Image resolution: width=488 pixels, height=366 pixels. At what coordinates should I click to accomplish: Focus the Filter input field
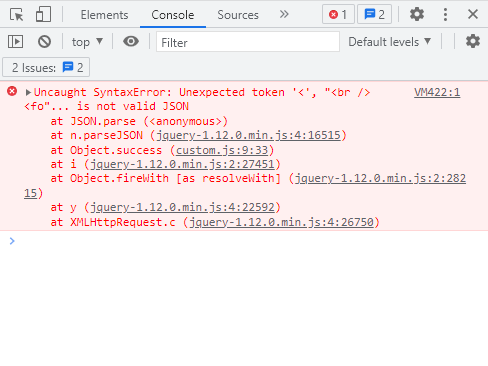tap(248, 42)
